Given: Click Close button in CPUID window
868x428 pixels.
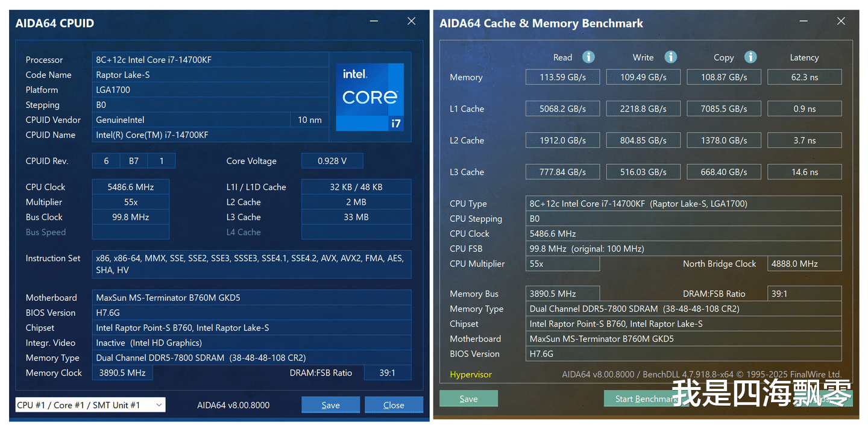Looking at the screenshot, I should tap(394, 405).
